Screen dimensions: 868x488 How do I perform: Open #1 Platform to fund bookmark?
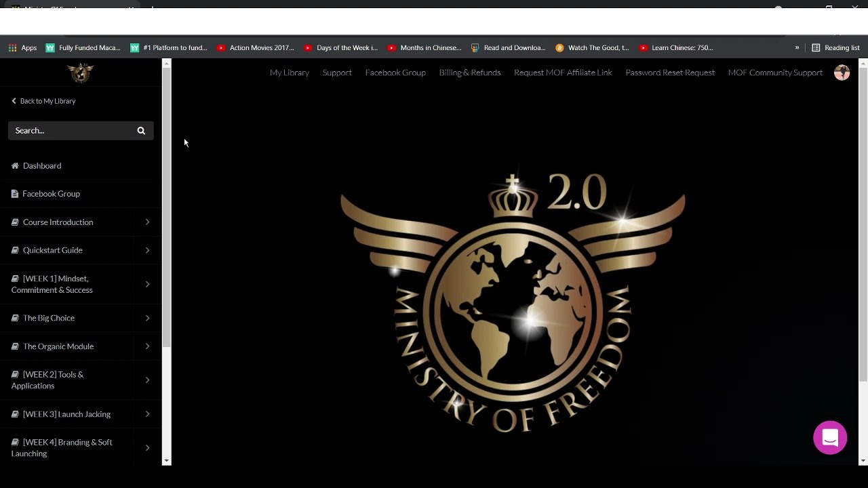[169, 47]
